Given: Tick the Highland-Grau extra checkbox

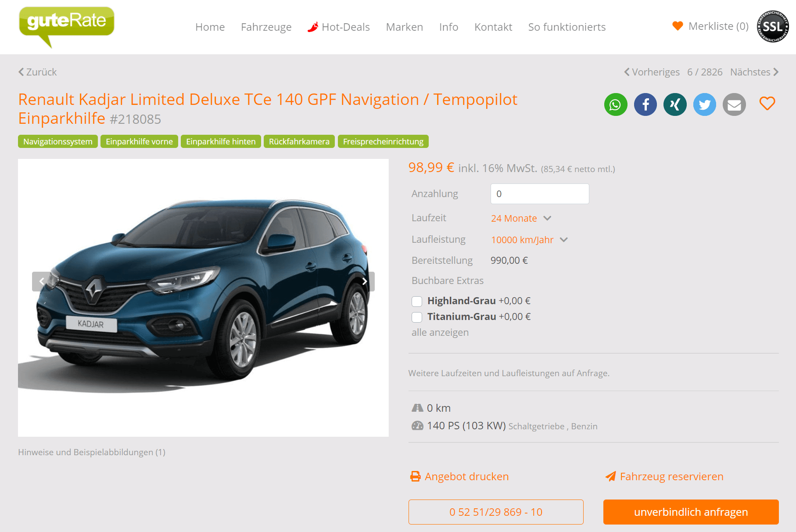Looking at the screenshot, I should [x=417, y=301].
